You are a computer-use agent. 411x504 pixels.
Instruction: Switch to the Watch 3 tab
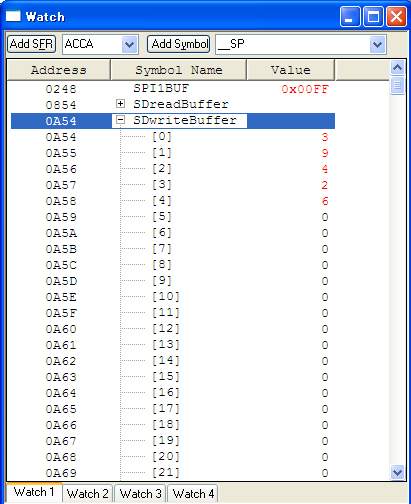click(x=140, y=493)
